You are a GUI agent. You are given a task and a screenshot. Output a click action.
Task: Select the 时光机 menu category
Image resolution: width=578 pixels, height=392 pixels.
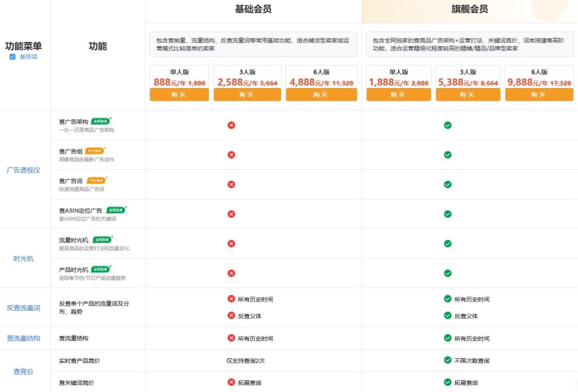[x=24, y=258]
